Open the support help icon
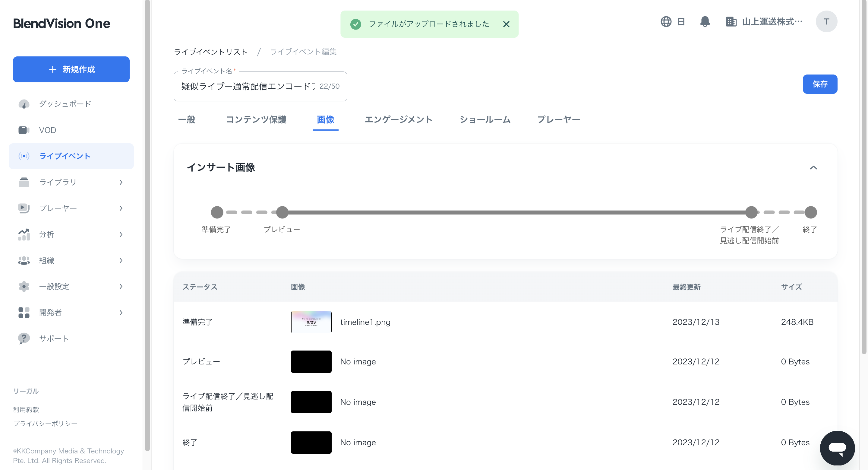Image resolution: width=868 pixels, height=470 pixels. [24, 338]
